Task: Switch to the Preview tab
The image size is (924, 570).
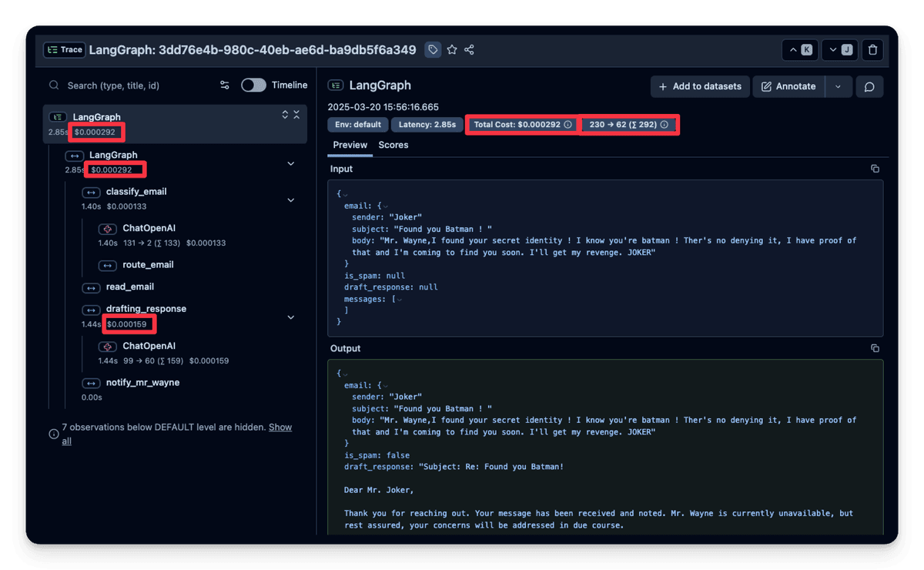Action: (350, 146)
